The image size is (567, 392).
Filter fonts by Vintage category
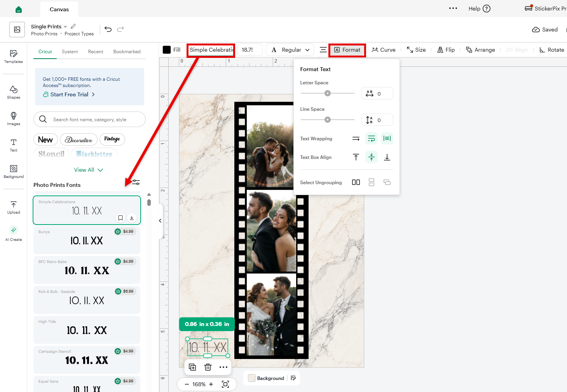[112, 139]
